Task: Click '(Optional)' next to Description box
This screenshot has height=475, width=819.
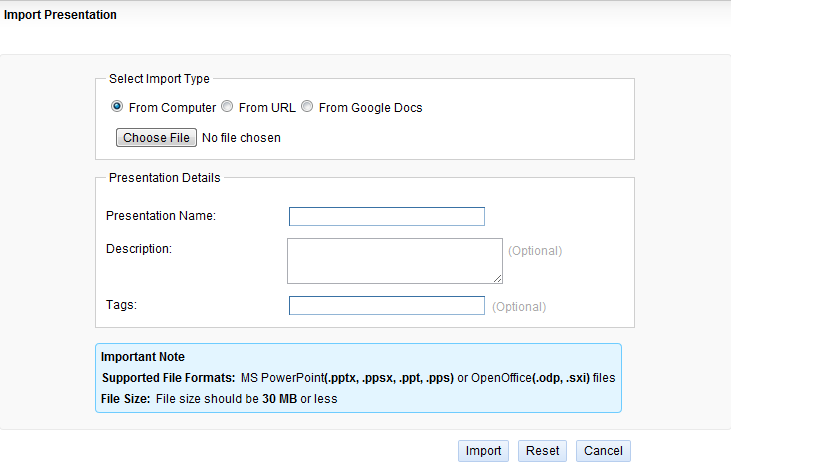Action: (x=535, y=251)
